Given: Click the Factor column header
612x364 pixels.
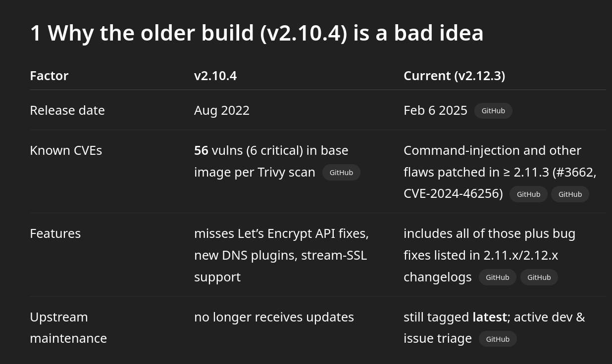Looking at the screenshot, I should pos(49,76).
